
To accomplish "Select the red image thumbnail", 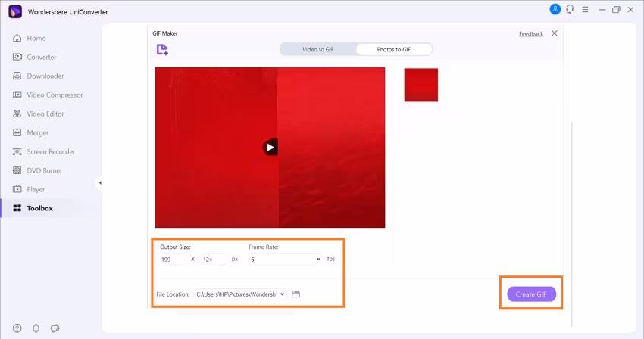I will (421, 85).
